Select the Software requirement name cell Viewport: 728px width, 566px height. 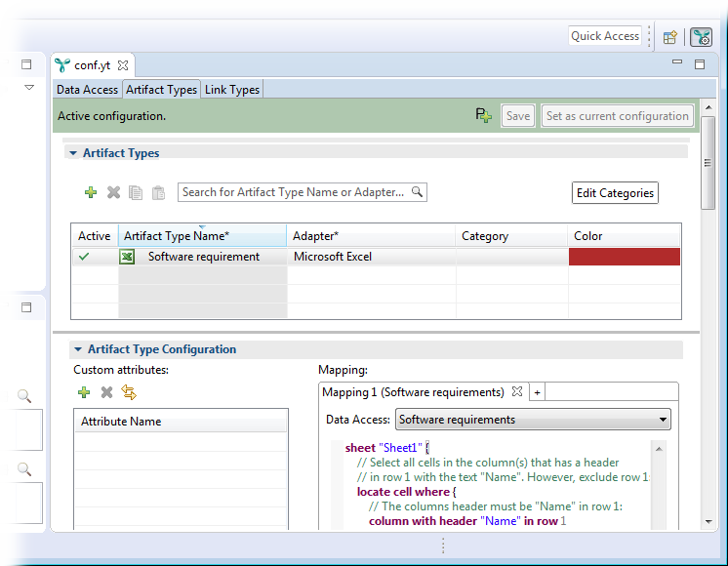pos(203,257)
